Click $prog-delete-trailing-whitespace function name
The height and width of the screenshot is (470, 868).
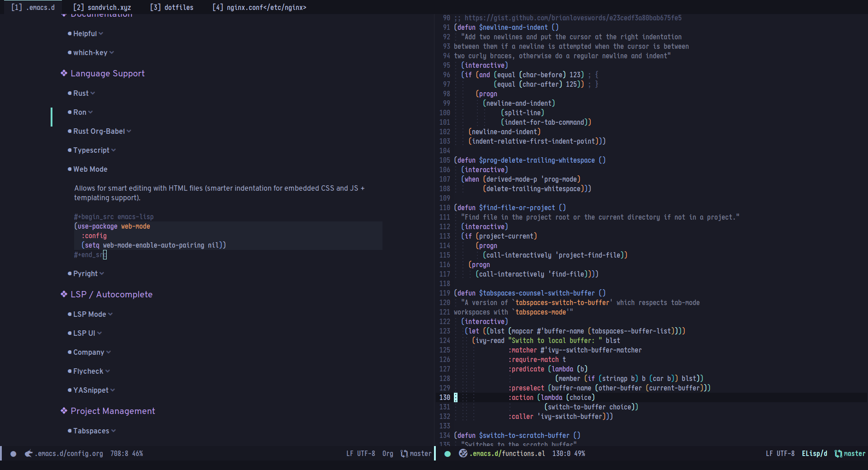tap(537, 160)
